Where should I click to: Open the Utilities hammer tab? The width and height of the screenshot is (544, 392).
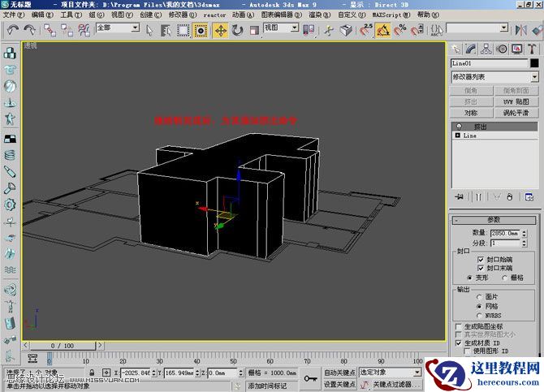pos(532,50)
